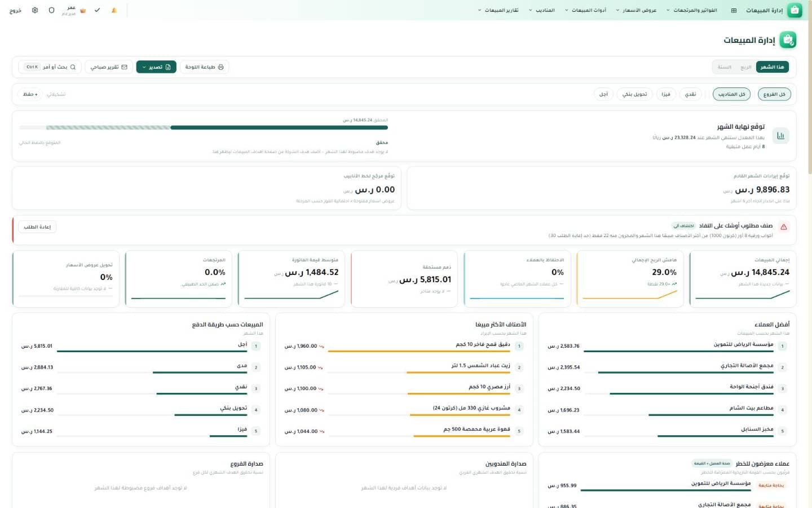Click the اكتشاف آلي badge in stock alert
This screenshot has width=812, height=508.
click(683, 226)
